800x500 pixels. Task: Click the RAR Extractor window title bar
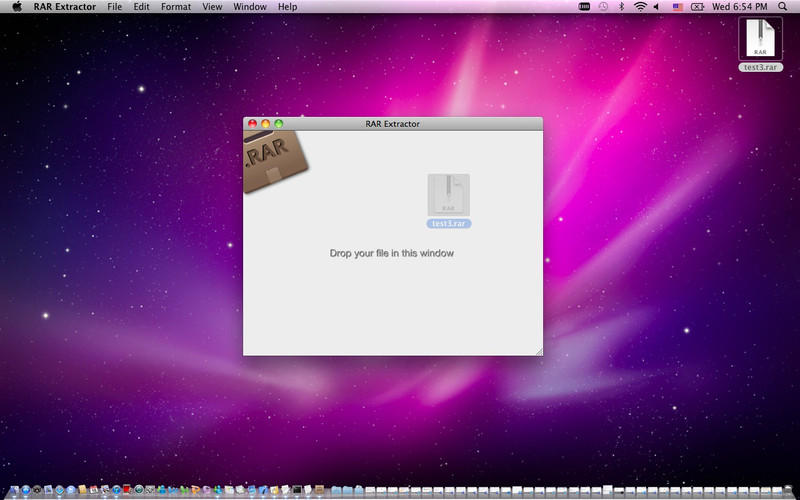(393, 123)
